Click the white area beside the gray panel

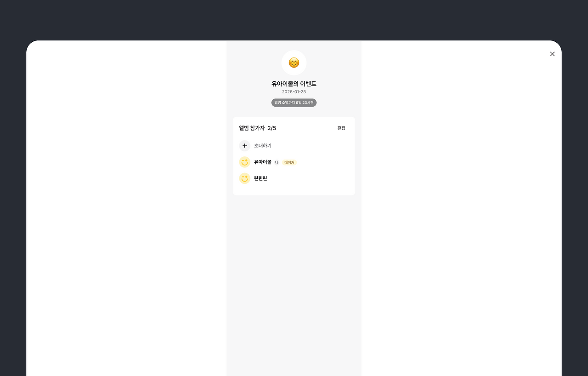(459, 207)
